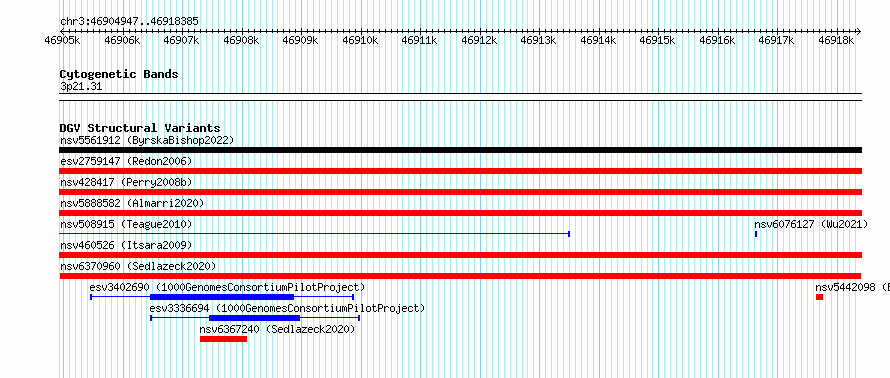Click the 46914k ruler tick label
The height and width of the screenshot is (378, 890).
[598, 40]
